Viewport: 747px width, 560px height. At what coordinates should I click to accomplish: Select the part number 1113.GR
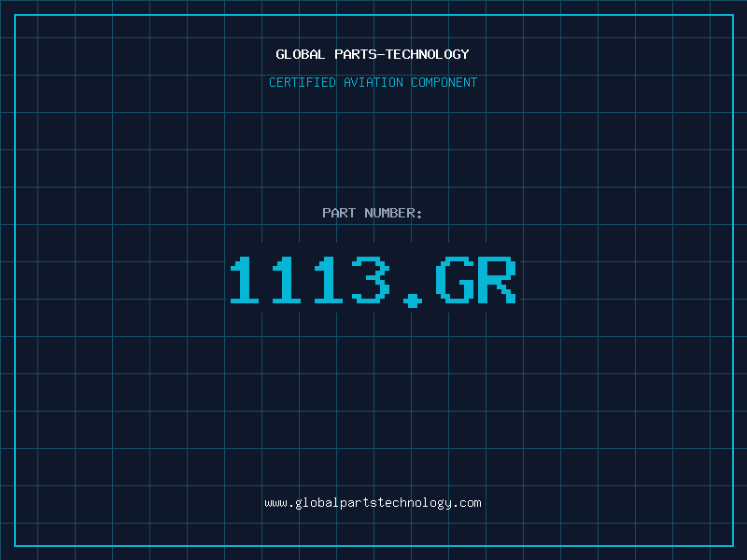[373, 281]
